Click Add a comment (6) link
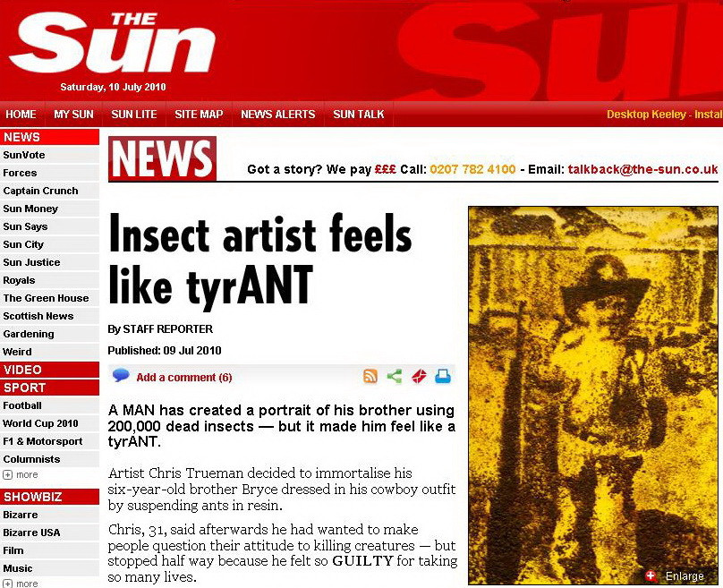This screenshot has width=723, height=588. [184, 378]
